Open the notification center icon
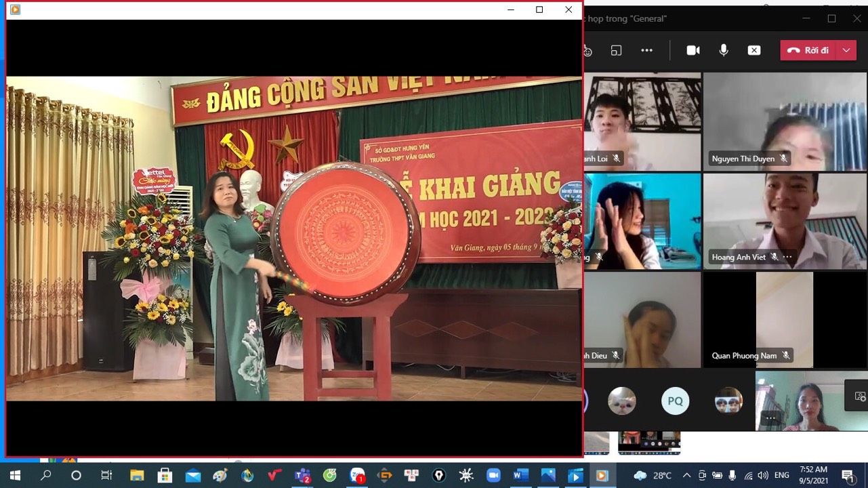868x488 pixels. click(848, 475)
